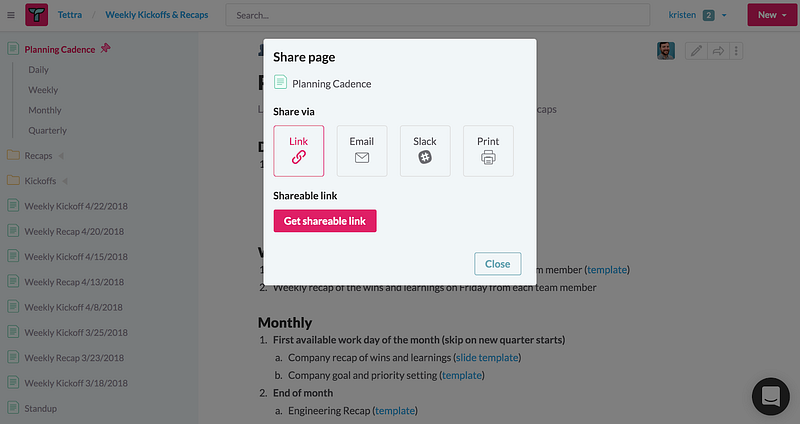
Task: Expand the Recaps folder arrow
Action: click(x=61, y=156)
